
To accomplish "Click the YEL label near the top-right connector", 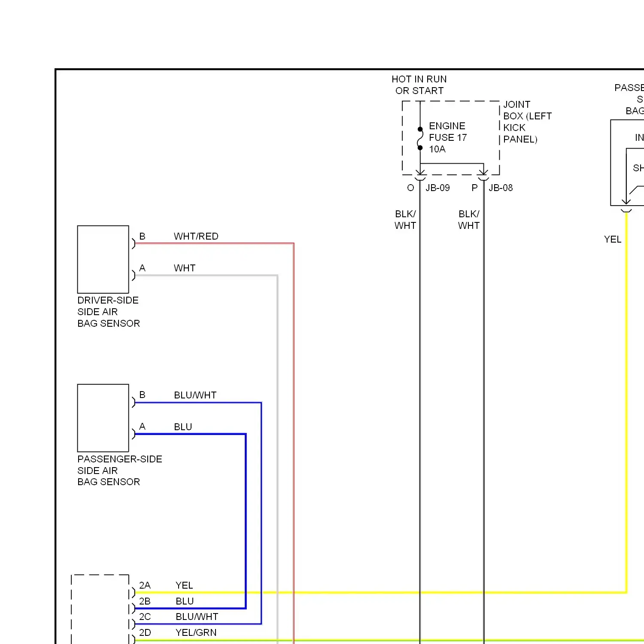I will (x=613, y=240).
